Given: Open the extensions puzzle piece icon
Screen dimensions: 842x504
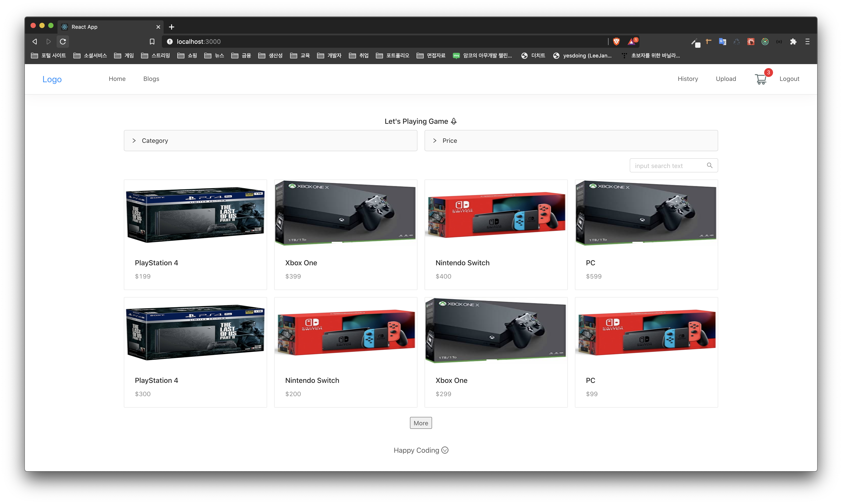Looking at the screenshot, I should coord(793,41).
